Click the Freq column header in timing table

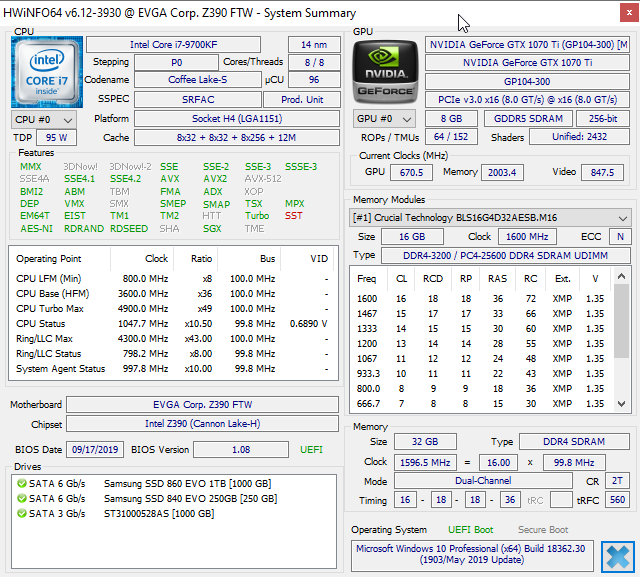tap(367, 278)
